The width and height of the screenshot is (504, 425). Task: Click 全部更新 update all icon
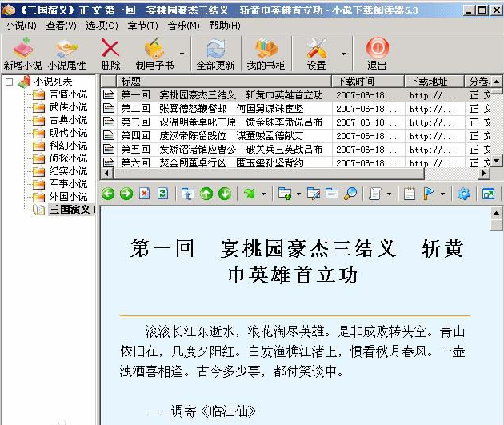click(x=215, y=48)
